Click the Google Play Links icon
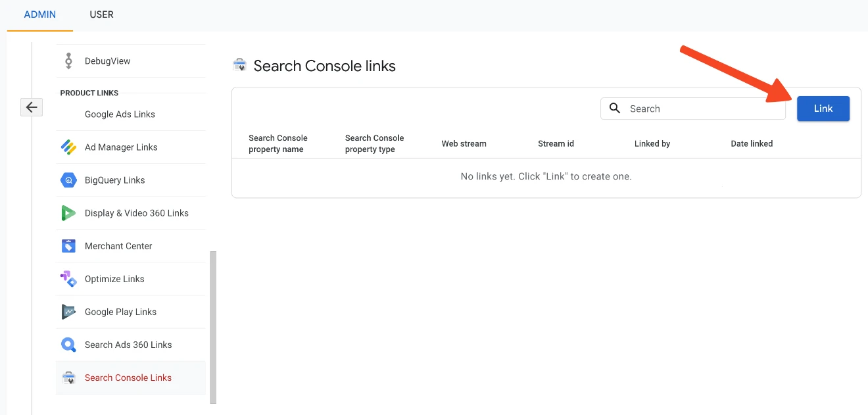868x415 pixels. click(68, 312)
